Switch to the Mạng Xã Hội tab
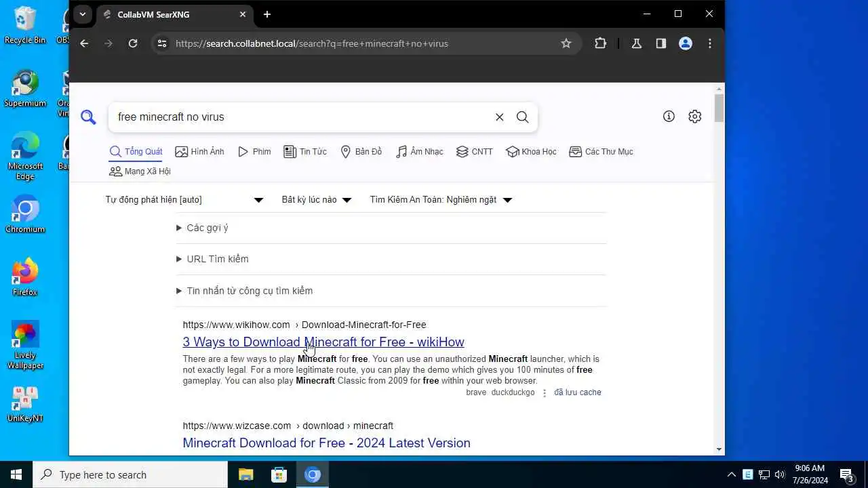Viewport: 868px width, 488px height. point(140,171)
